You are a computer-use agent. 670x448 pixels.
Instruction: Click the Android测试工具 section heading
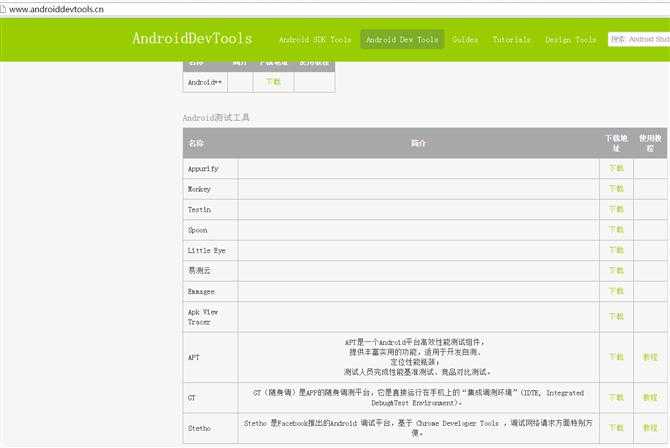[x=216, y=118]
